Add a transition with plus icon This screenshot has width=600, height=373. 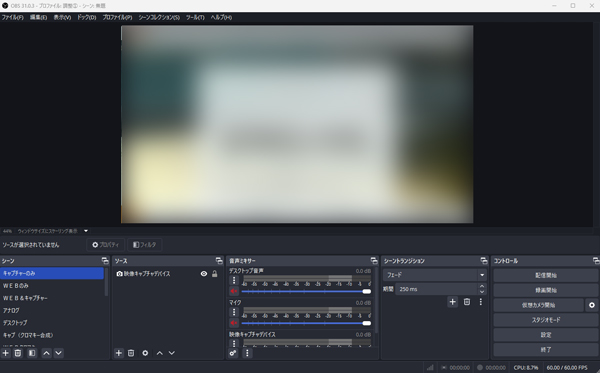(x=452, y=302)
